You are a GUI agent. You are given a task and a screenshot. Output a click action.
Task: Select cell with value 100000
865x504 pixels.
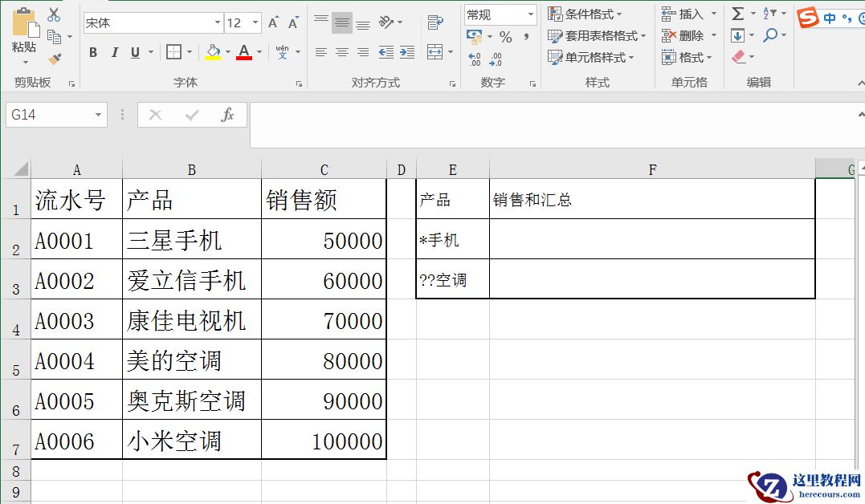[x=324, y=440]
